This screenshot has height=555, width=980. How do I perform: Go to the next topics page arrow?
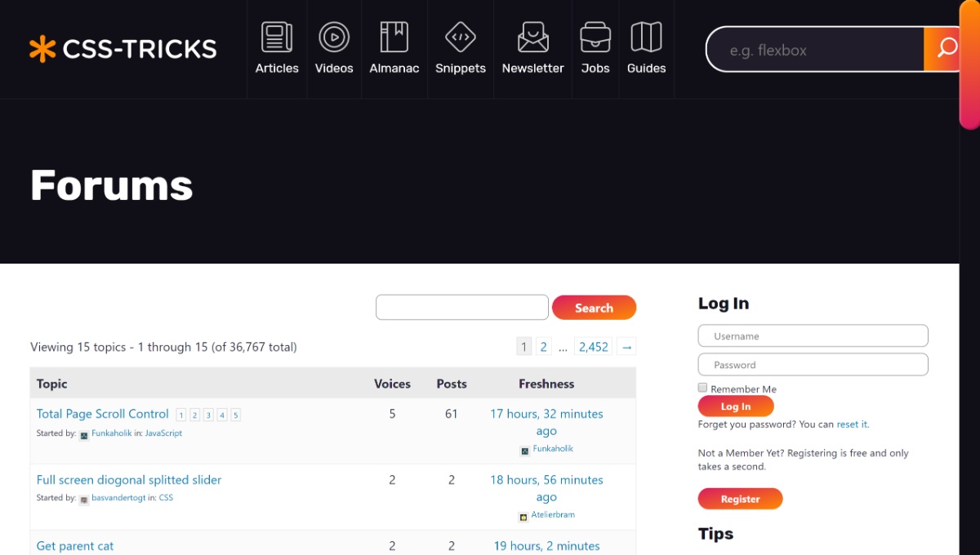(x=626, y=346)
